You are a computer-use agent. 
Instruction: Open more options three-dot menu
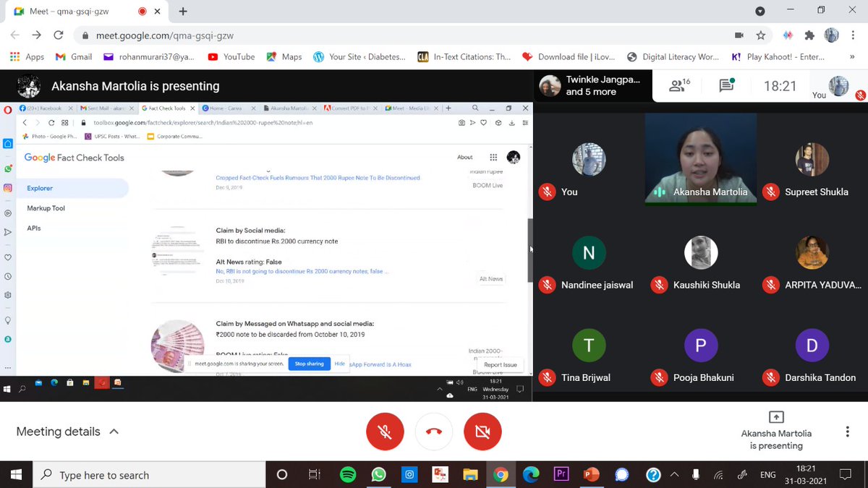847,432
